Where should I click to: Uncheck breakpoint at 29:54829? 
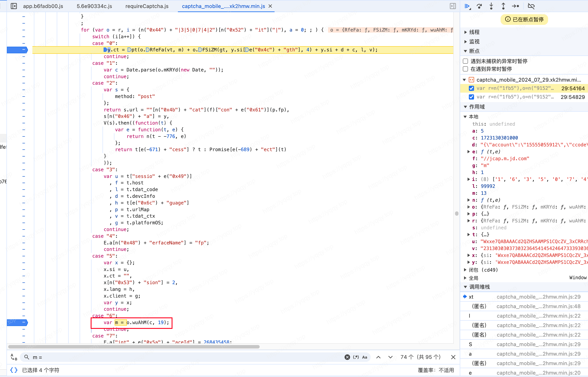(x=471, y=97)
